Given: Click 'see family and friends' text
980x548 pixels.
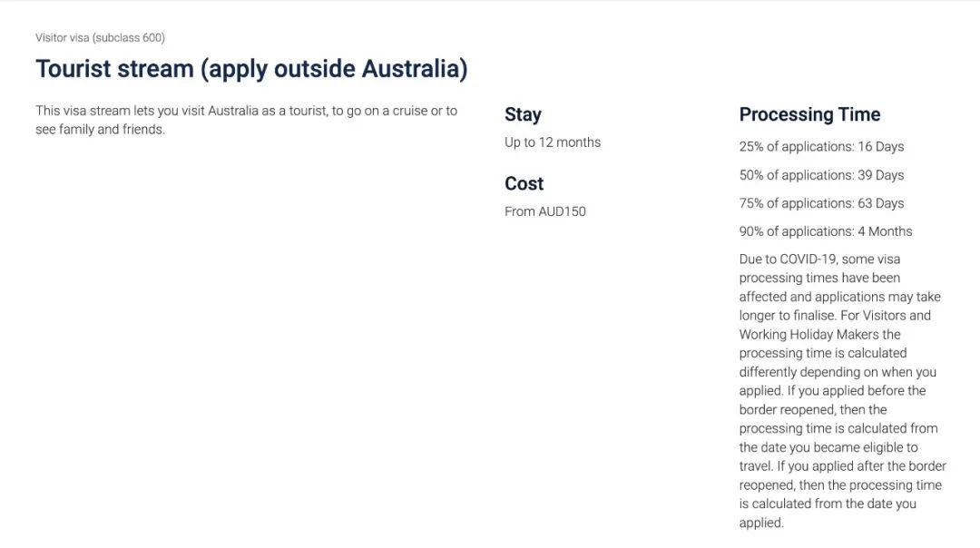Looking at the screenshot, I should [100, 130].
